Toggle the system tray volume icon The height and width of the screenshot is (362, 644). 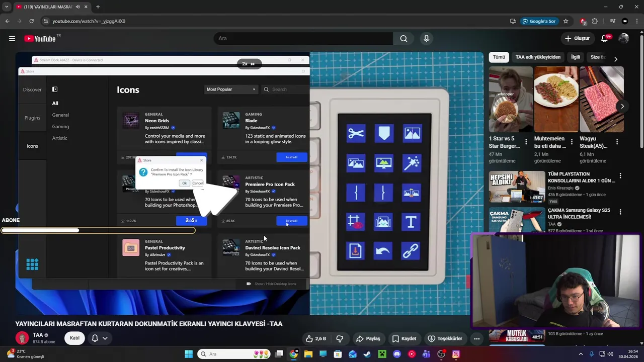click(x=610, y=354)
